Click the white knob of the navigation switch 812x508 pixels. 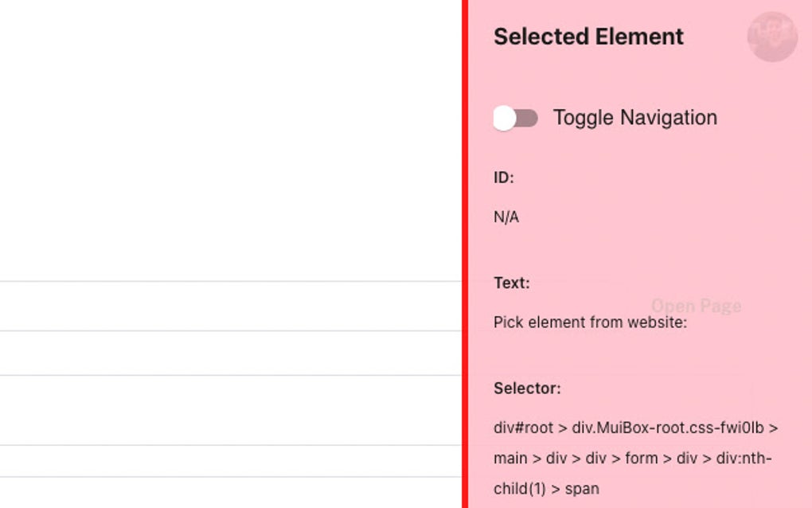point(505,119)
